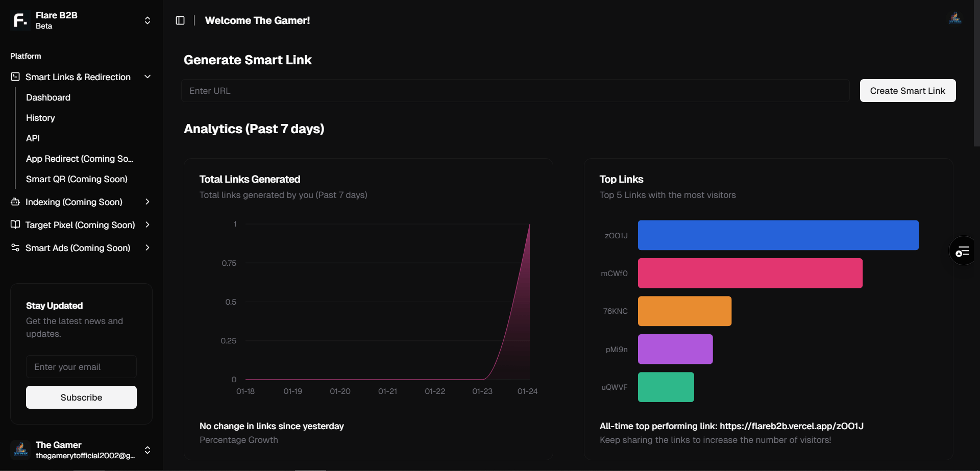Open the Flare B2B workspace switcher

[x=148, y=20]
